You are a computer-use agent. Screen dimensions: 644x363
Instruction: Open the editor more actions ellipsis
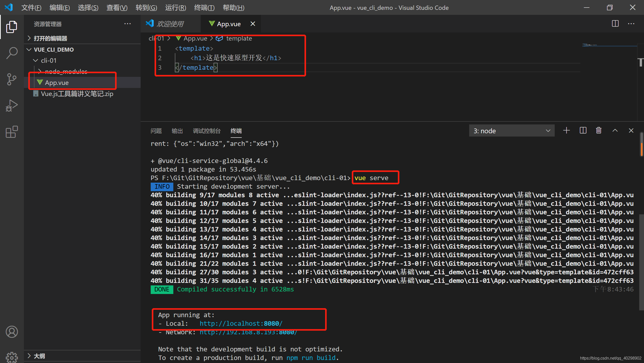point(631,24)
